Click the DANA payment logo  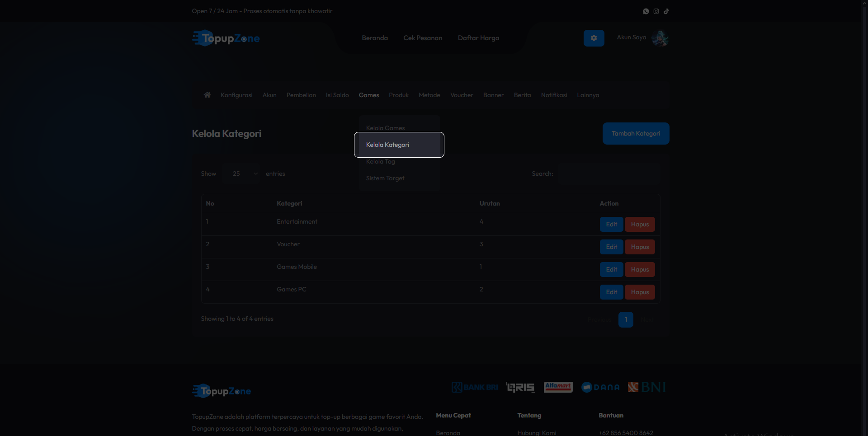[600, 387]
